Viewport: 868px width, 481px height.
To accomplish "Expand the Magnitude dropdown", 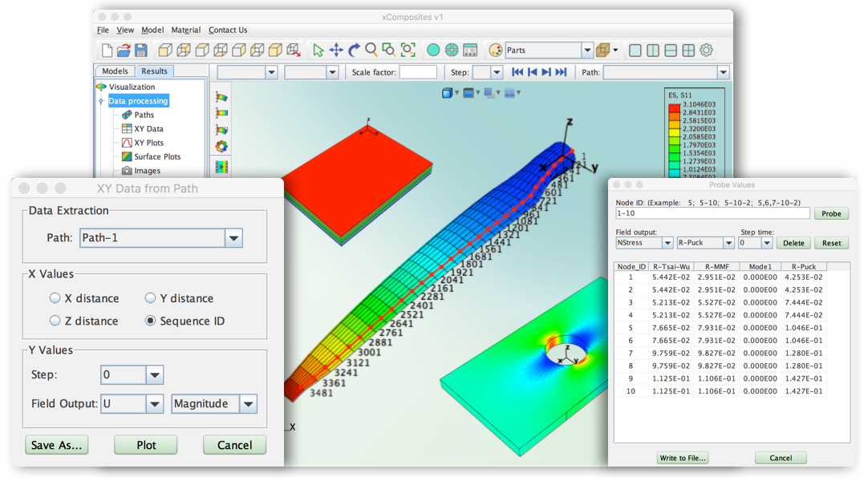I will tap(248, 404).
